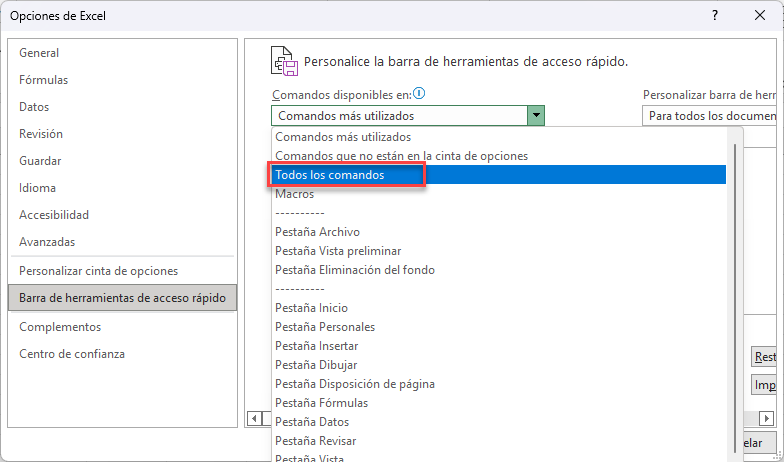Select Personalizar cinta de opciones
Viewport: 784px width, 462px height.
[x=122, y=271]
